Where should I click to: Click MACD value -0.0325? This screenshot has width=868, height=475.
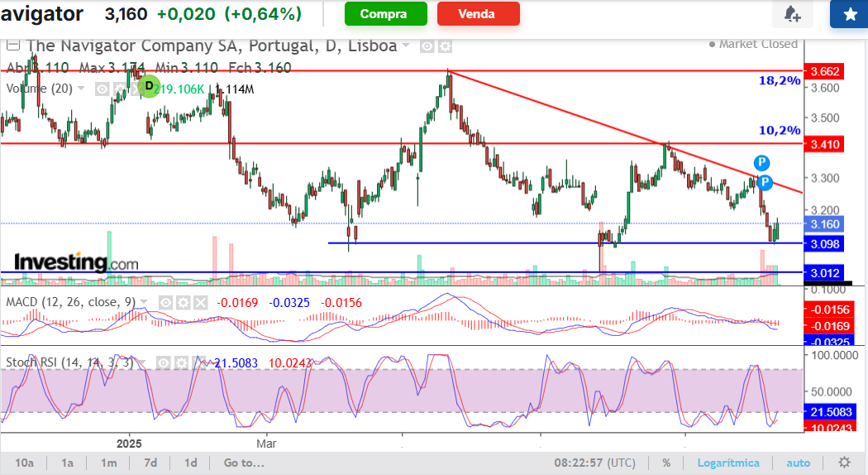[x=289, y=303]
